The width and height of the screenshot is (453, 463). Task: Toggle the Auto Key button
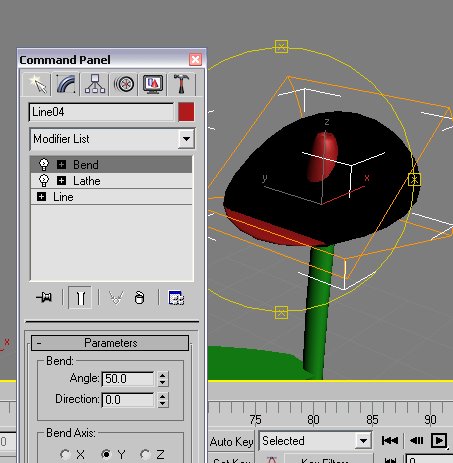tap(232, 442)
